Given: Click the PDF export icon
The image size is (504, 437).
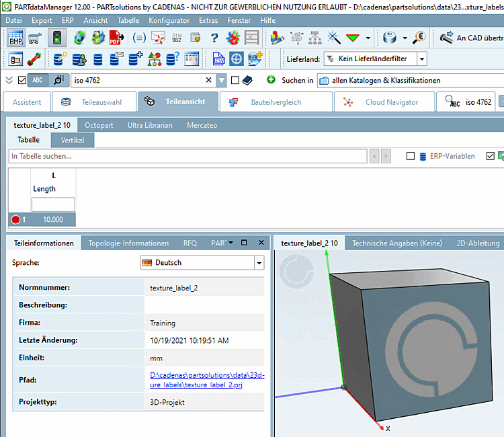Looking at the screenshot, I should [117, 38].
